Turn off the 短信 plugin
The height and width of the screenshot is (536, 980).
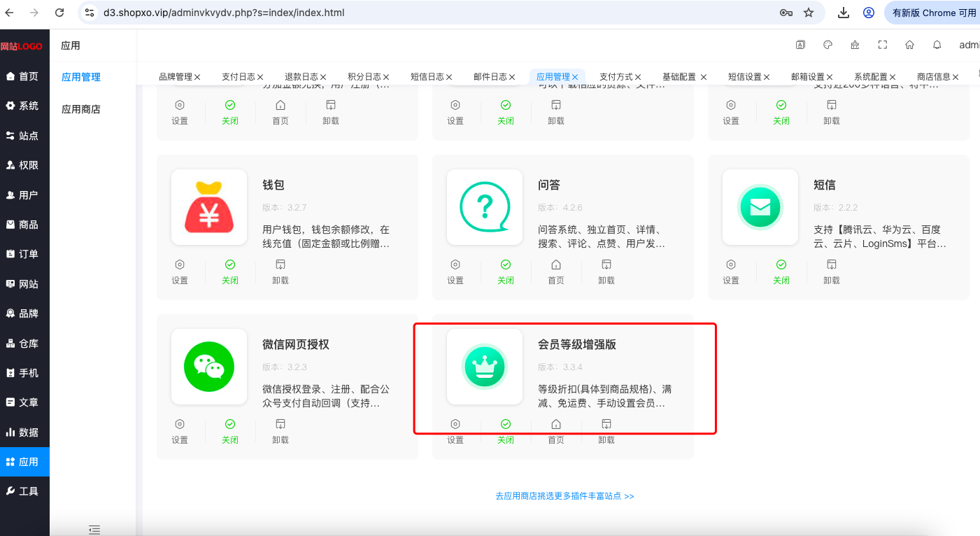(x=781, y=271)
